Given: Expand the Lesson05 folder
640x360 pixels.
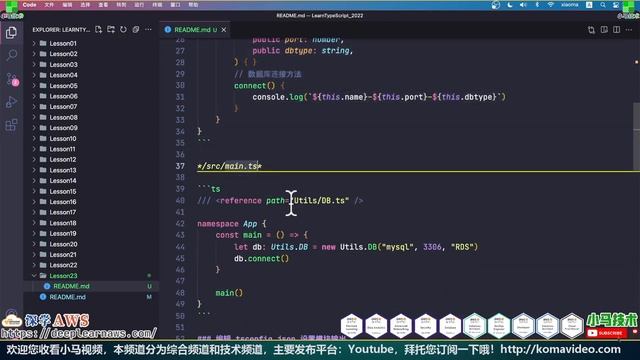Looking at the screenshot, I should click(x=34, y=86).
